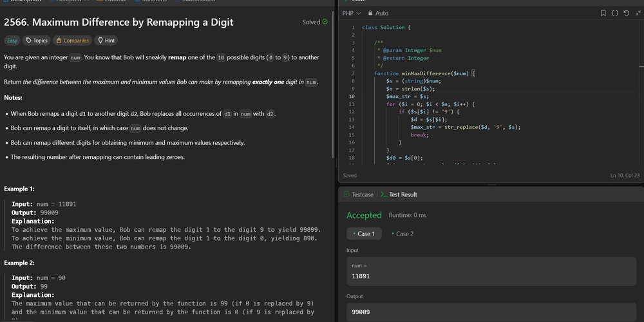Click the 'Input: num = 90' line

coord(39,278)
